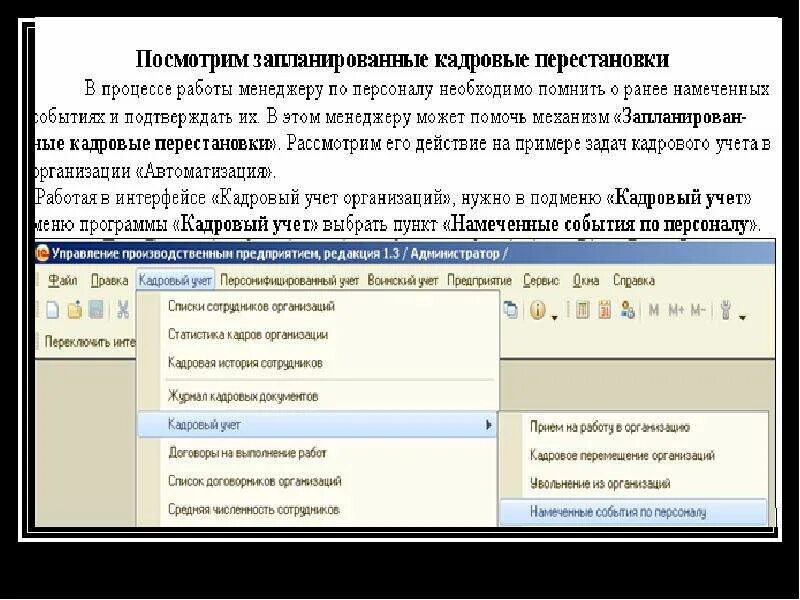Select Увольнение из организаций

pos(633,483)
